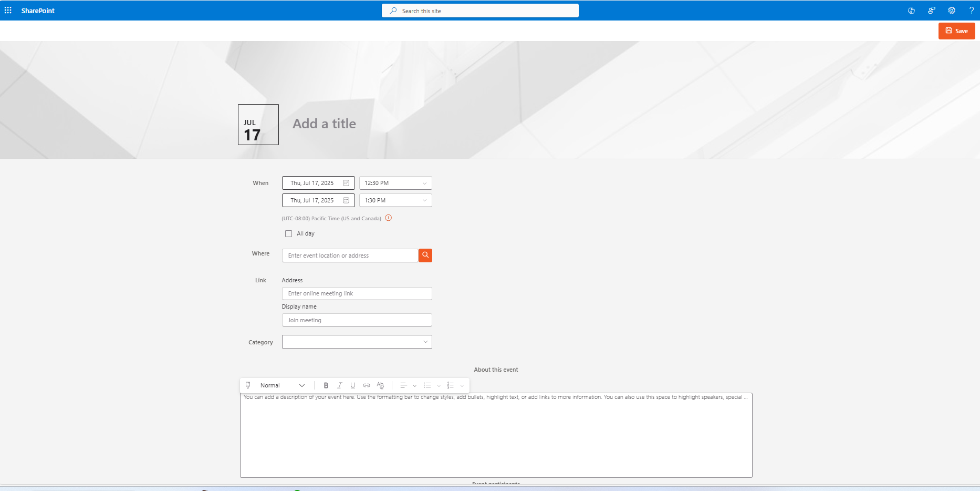980x491 pixels.
Task: Clear all text formatting
Action: [x=380, y=385]
